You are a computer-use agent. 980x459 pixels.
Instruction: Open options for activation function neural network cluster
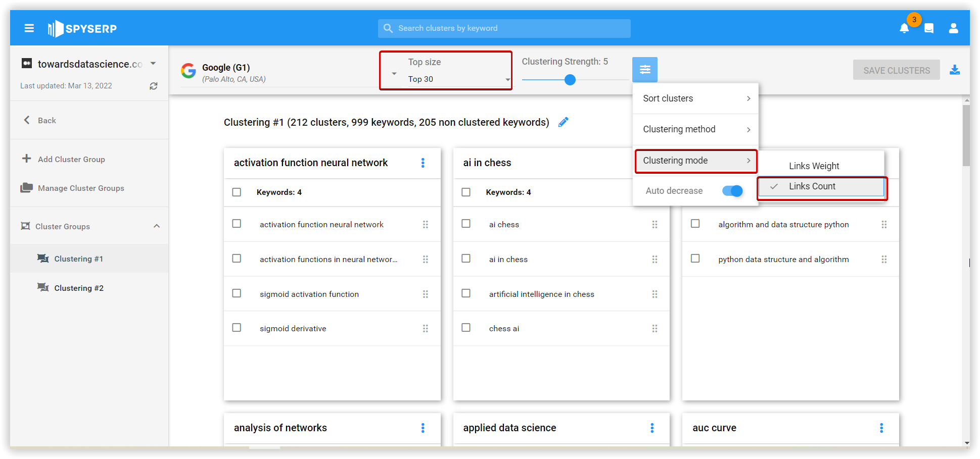coord(423,163)
